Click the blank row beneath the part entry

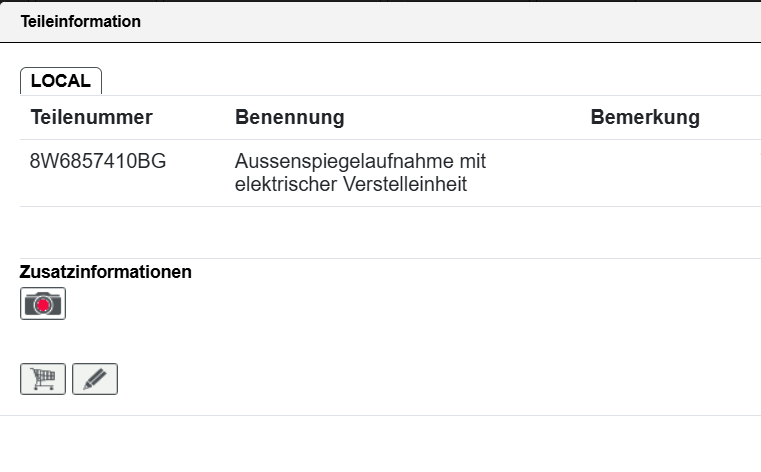[x=380, y=232]
